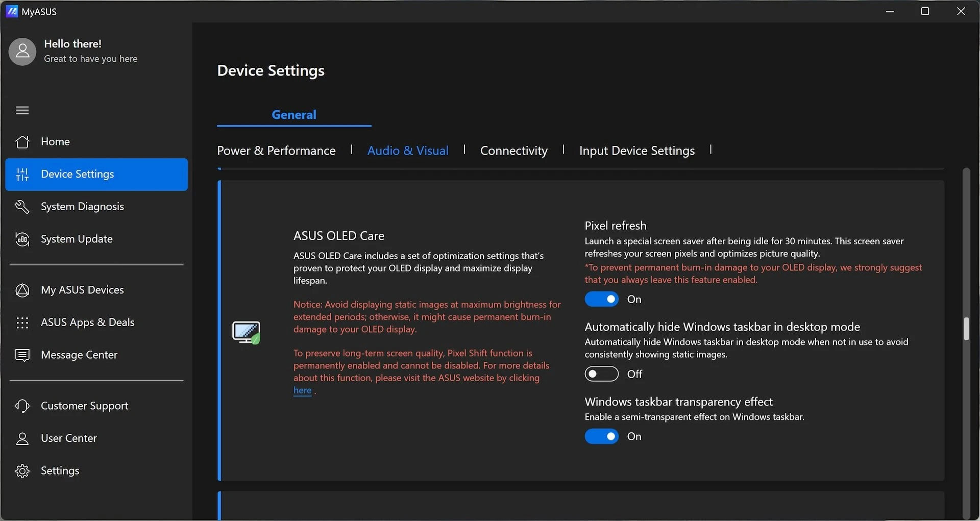This screenshot has height=521, width=980.
Task: Open Power & Performance section
Action: (276, 151)
